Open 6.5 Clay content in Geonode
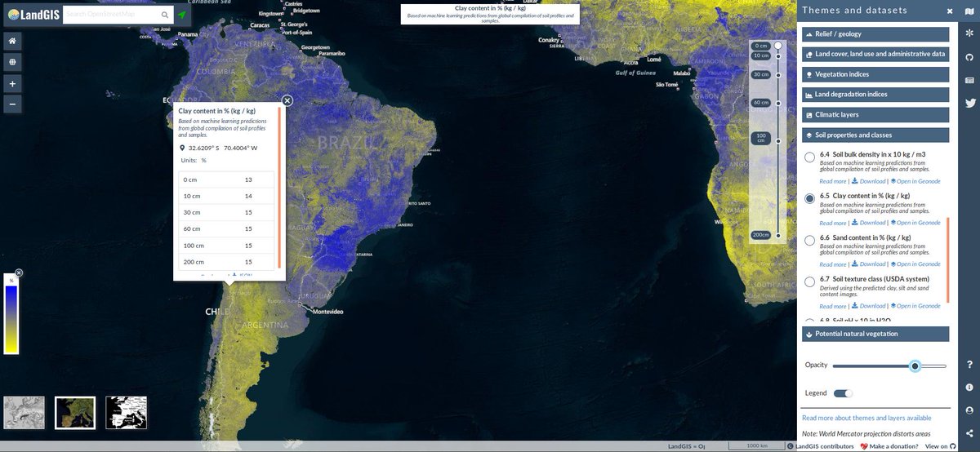The image size is (980, 452). point(914,223)
